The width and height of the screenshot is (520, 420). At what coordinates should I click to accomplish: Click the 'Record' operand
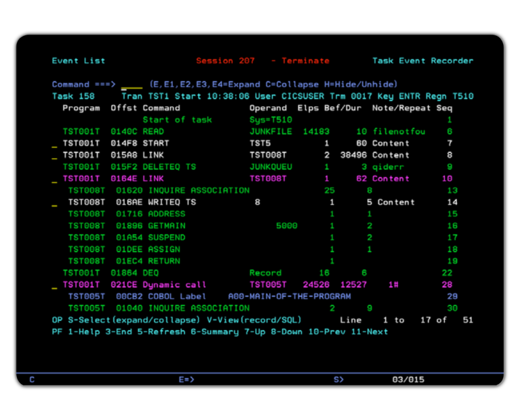click(265, 273)
